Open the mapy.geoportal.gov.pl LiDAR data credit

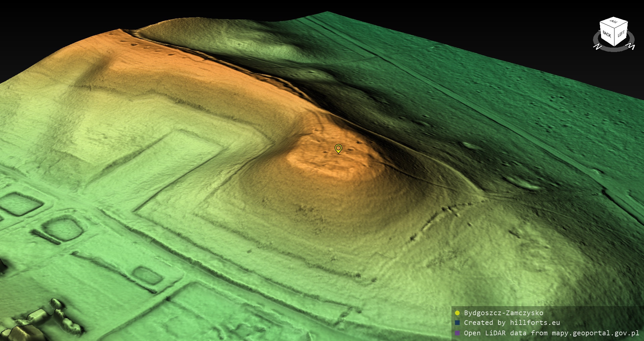[551, 333]
